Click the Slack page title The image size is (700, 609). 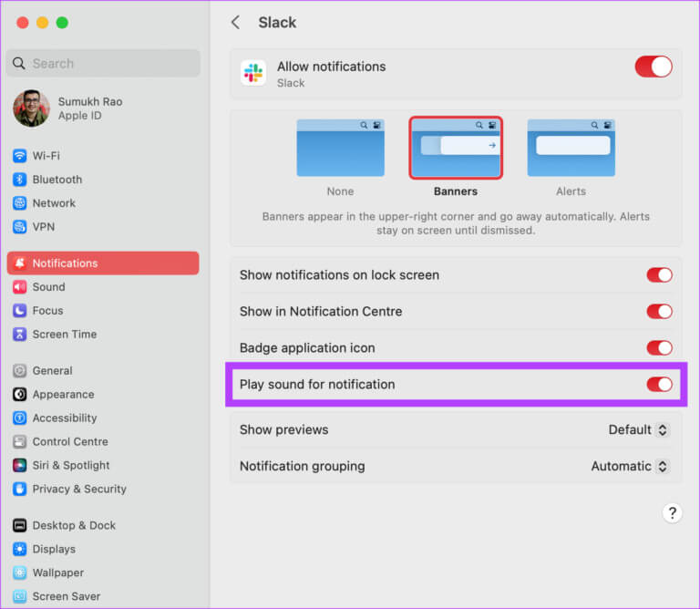(277, 22)
